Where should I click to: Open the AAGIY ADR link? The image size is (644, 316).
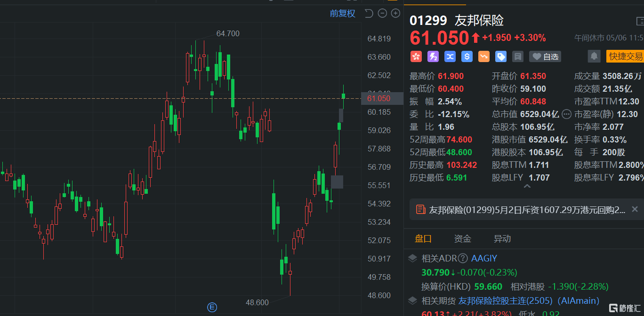click(484, 258)
